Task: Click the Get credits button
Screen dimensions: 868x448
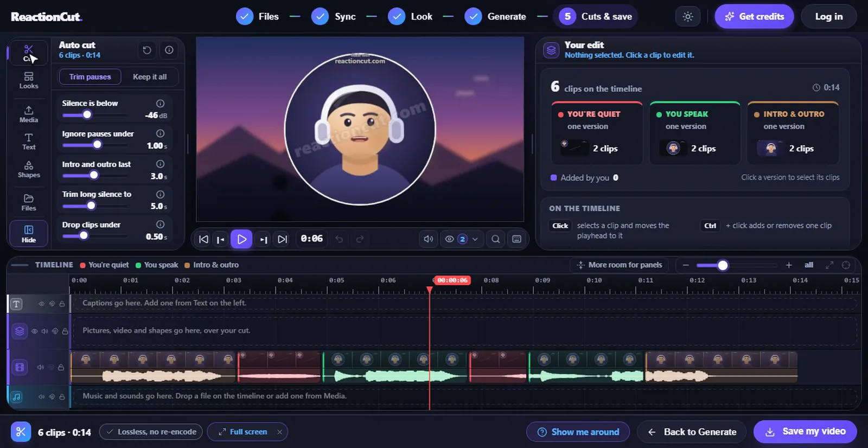Action: pos(754,17)
